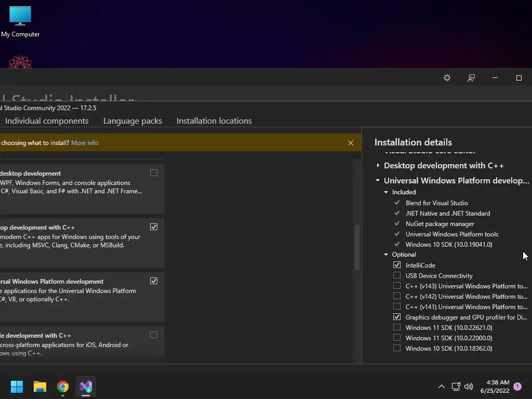
Task: Collapse Universal Windows Platform development details
Action: point(378,180)
